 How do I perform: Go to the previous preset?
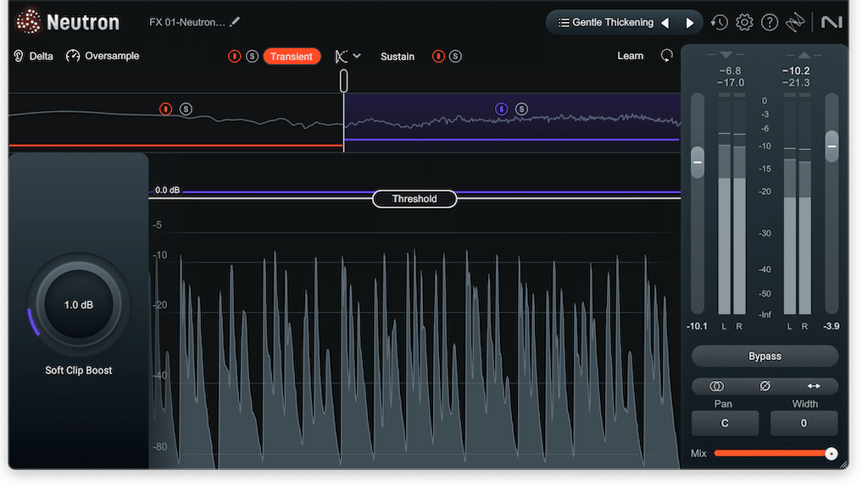665,23
